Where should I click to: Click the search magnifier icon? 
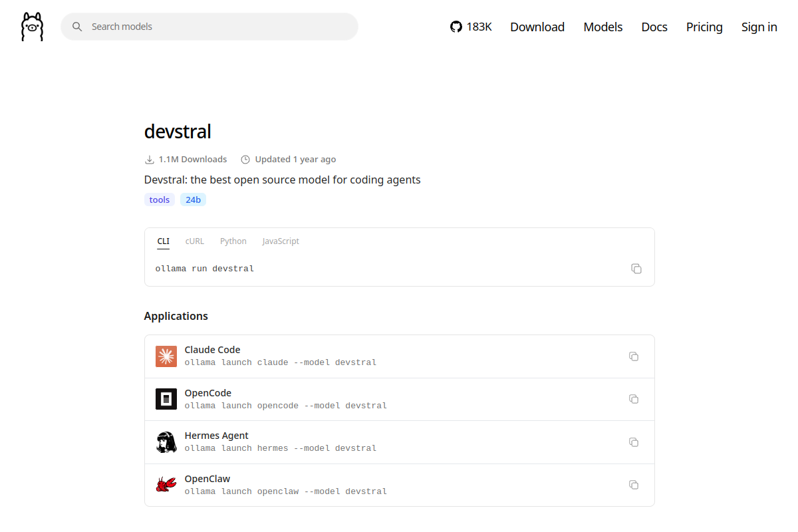coord(77,27)
